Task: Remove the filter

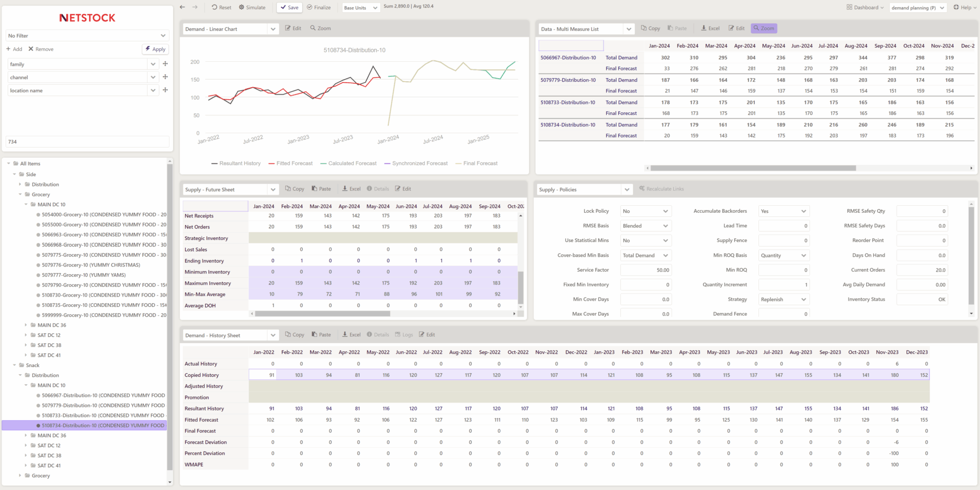Action: point(41,49)
